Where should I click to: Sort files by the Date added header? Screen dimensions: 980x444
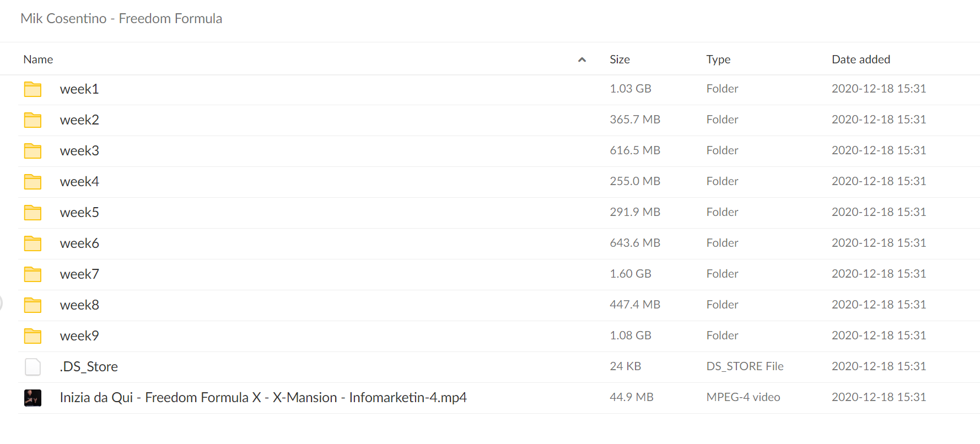click(860, 59)
